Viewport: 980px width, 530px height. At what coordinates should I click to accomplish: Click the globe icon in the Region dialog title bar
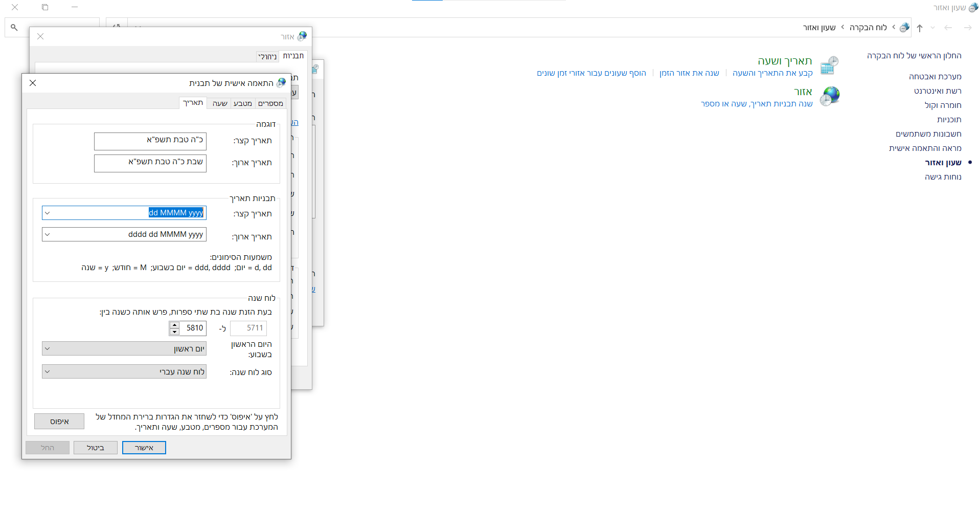(302, 36)
